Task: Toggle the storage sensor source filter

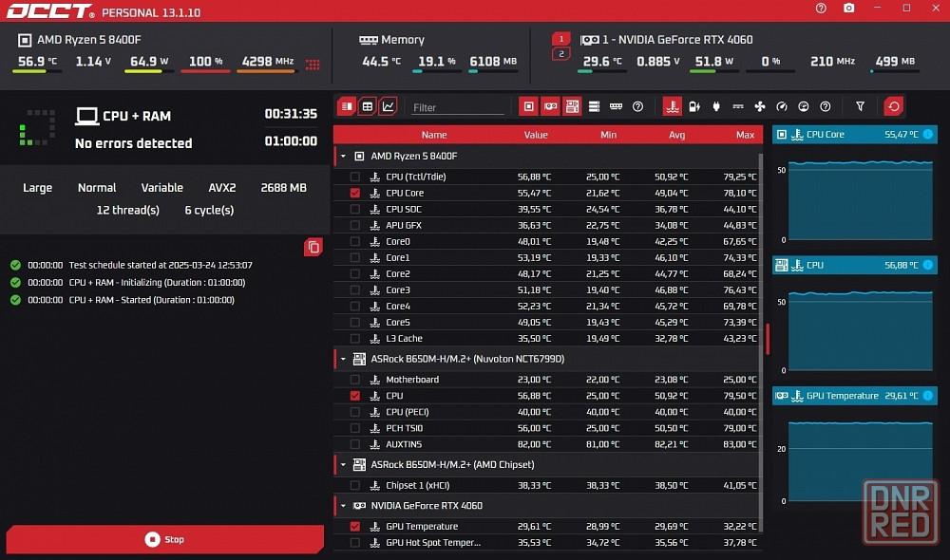Action: pyautogui.click(x=594, y=106)
